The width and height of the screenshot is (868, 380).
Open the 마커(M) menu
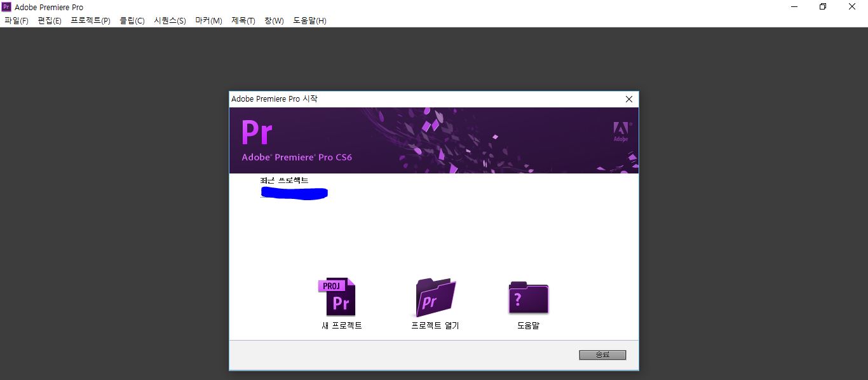[x=208, y=21]
